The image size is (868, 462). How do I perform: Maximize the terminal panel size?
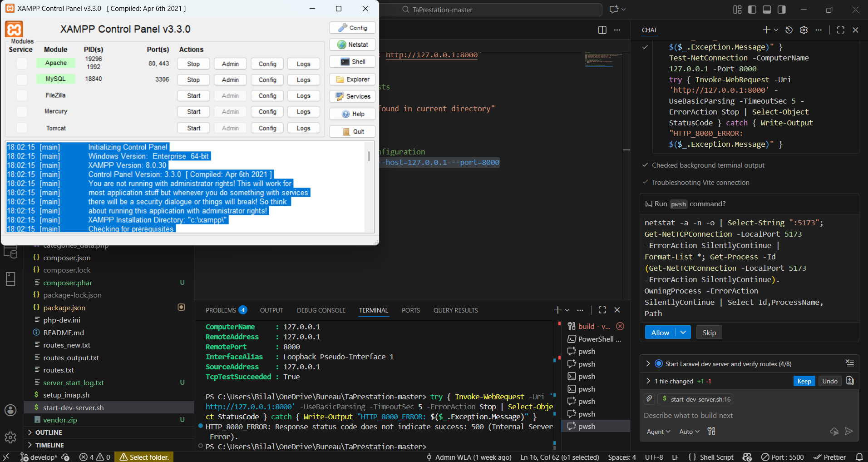(x=602, y=310)
